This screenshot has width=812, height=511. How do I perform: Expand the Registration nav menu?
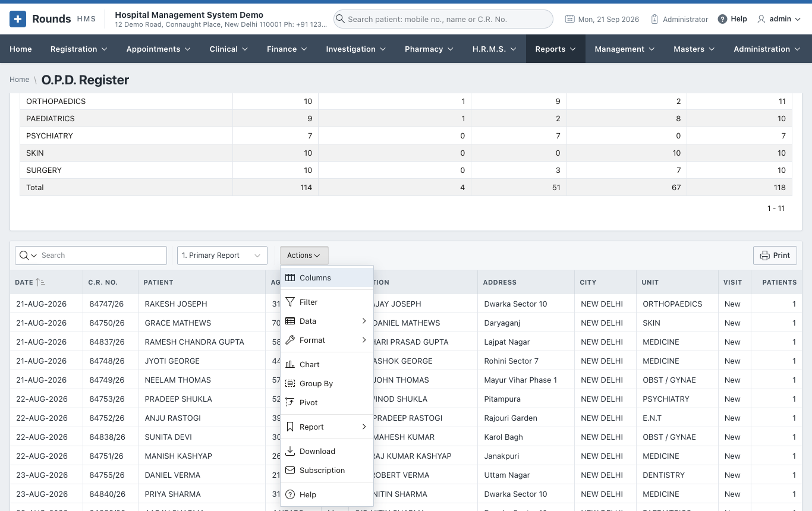[x=78, y=49]
